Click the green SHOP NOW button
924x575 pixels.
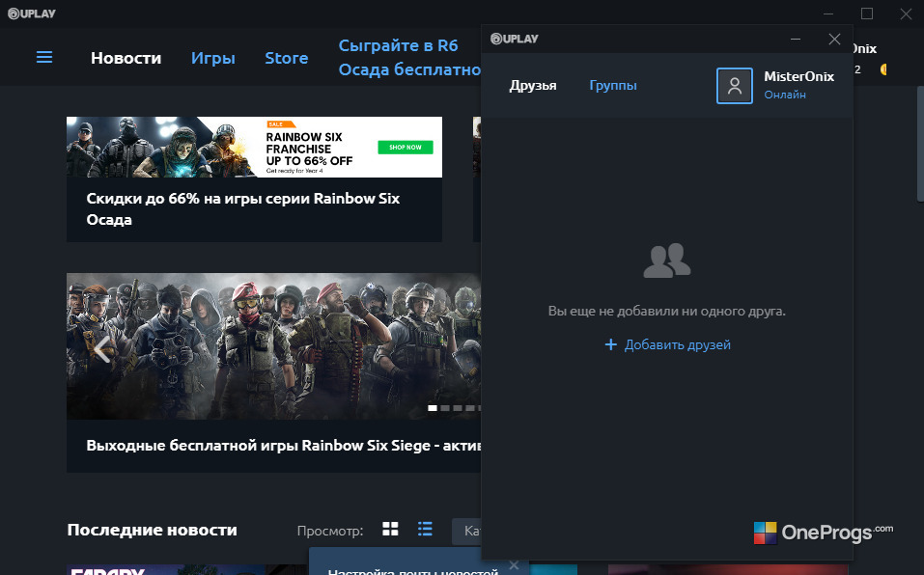[x=406, y=148]
